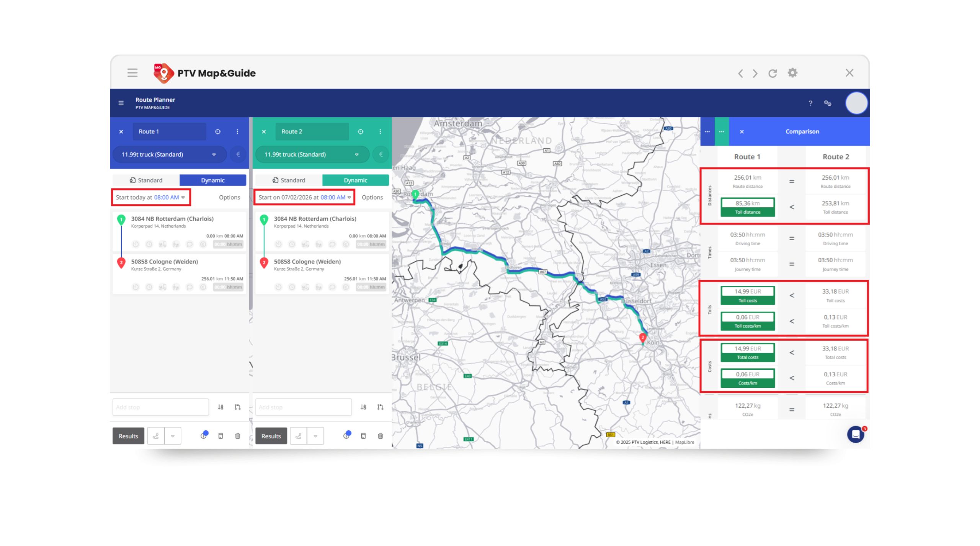Delete Route 2 with the trash icon
Screen dimensions: 980x546
coord(381,436)
